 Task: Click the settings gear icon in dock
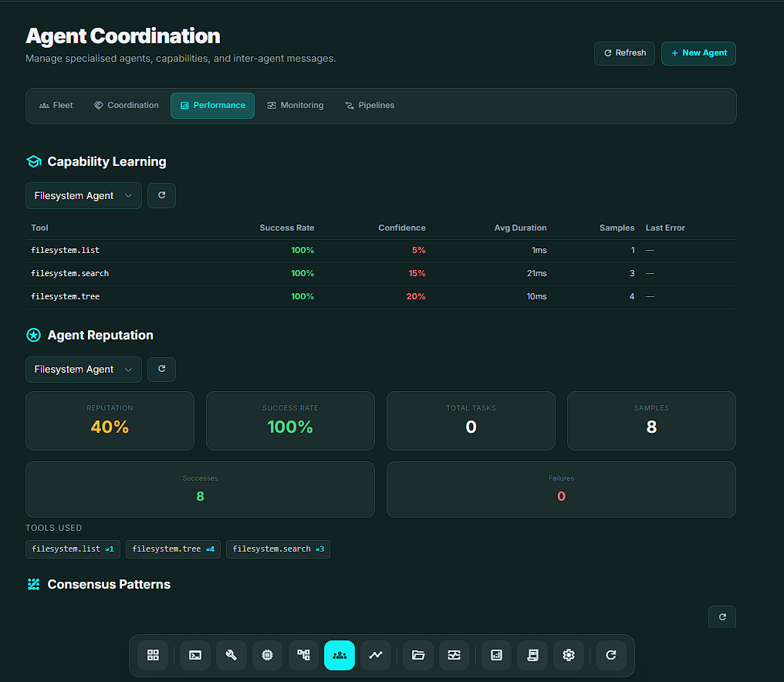pos(569,655)
